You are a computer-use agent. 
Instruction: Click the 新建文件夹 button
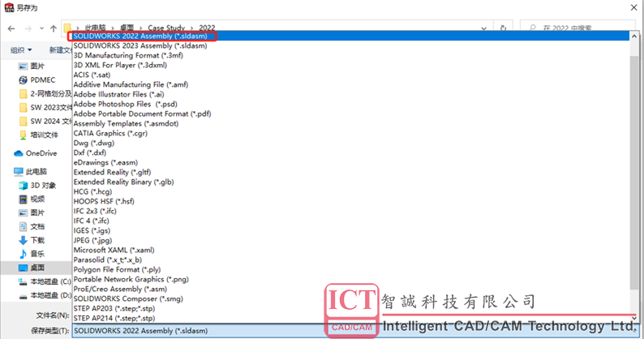pos(60,50)
